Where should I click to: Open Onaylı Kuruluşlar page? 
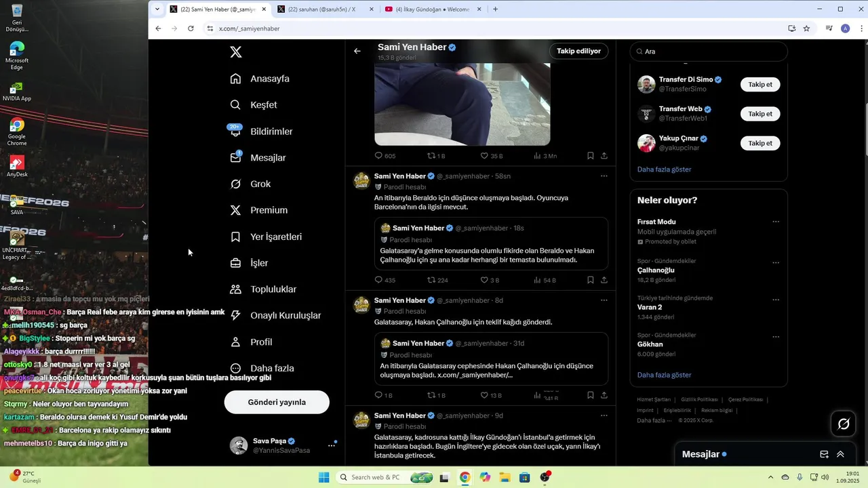(276, 316)
